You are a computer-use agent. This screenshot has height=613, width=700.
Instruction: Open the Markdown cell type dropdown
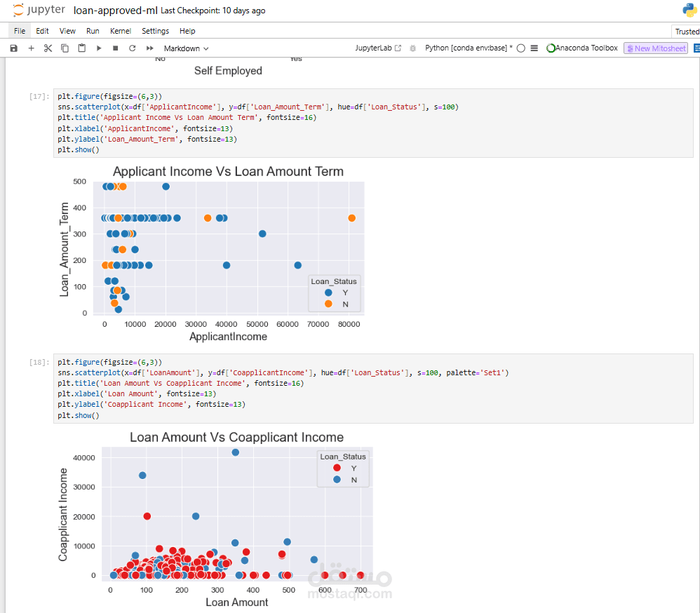pos(186,48)
